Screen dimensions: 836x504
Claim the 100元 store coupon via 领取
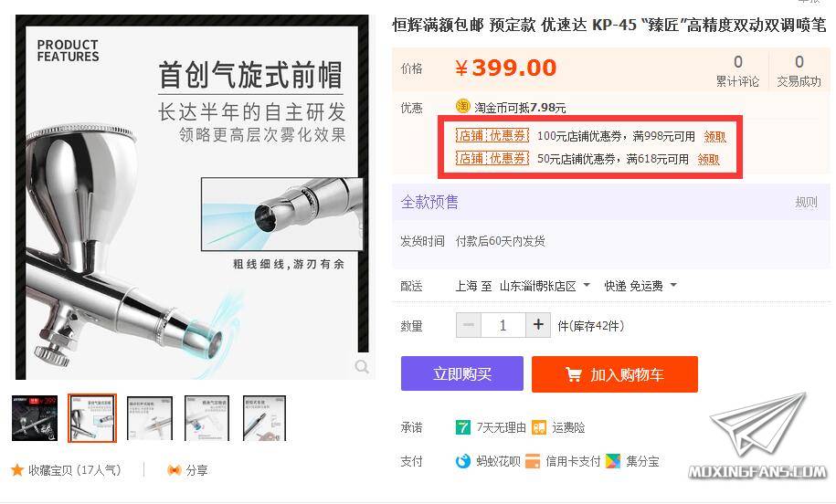click(x=715, y=137)
